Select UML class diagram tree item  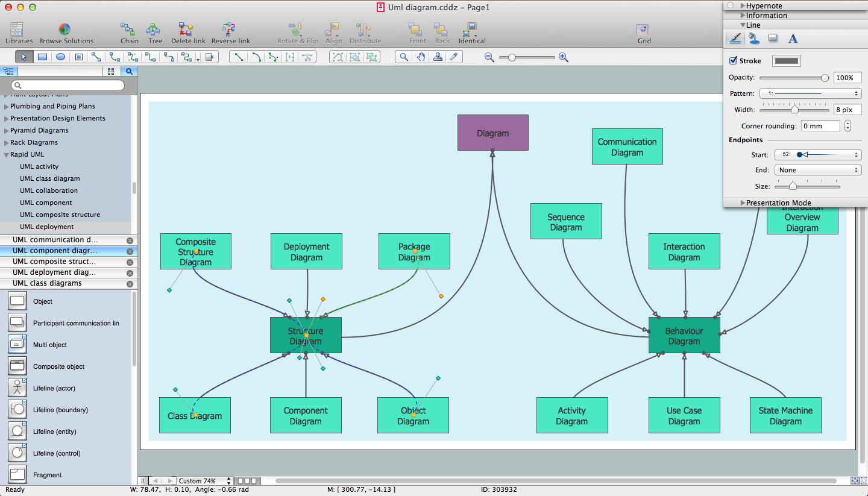point(49,178)
